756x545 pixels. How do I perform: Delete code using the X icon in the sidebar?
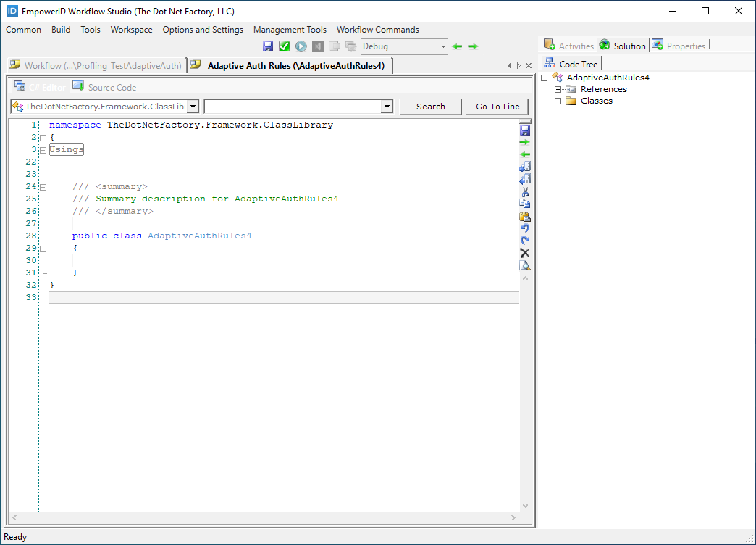(525, 253)
